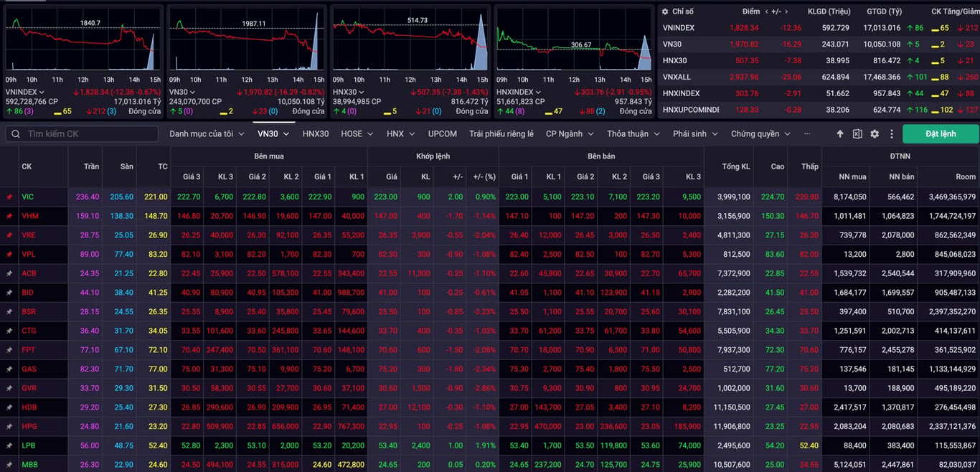Image resolution: width=980 pixels, height=472 pixels.
Task: Toggle the pin for MBB stock
Action: tap(9, 464)
